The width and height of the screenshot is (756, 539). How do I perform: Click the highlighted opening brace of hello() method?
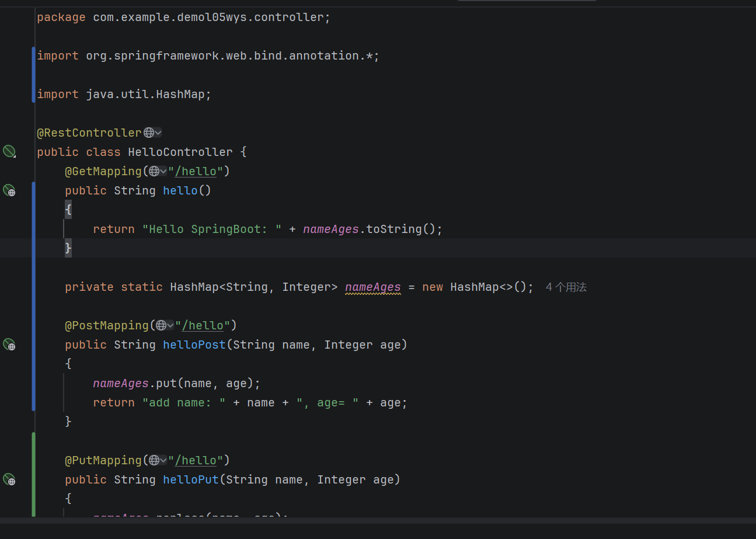[68, 209]
